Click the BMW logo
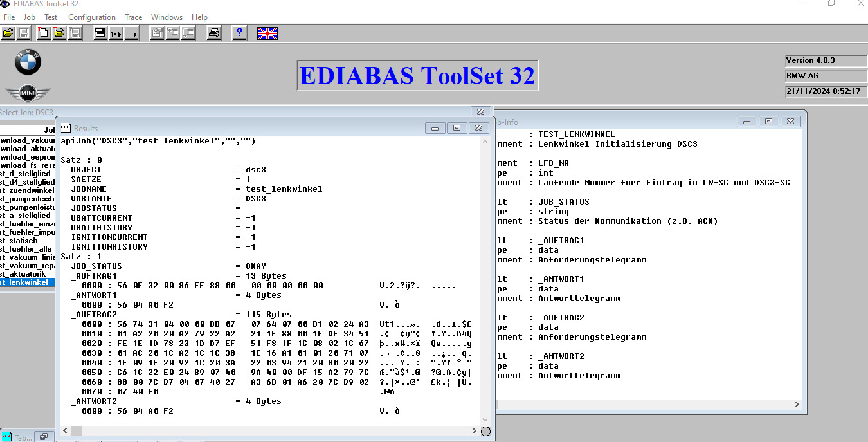 pyautogui.click(x=28, y=62)
